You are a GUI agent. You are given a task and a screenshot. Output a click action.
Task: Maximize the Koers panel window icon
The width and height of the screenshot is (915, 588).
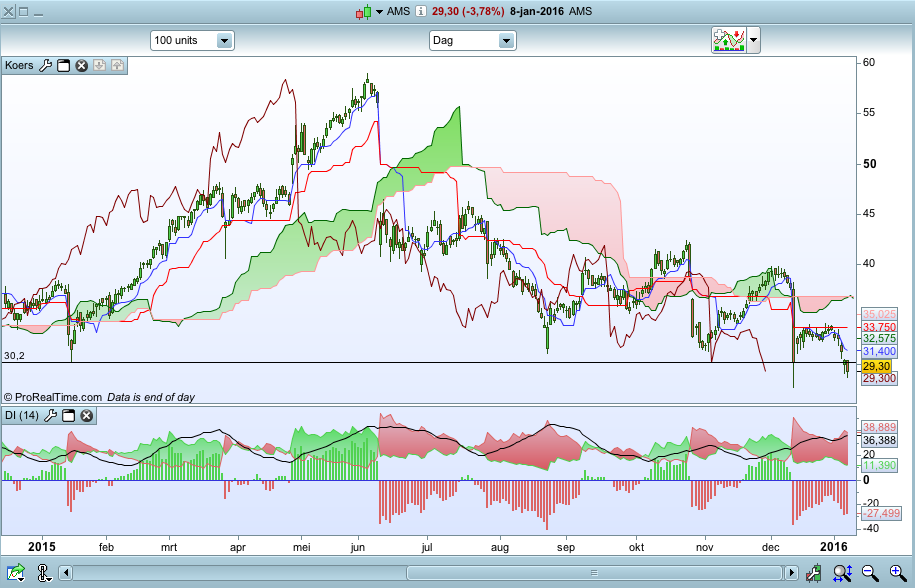click(x=64, y=65)
